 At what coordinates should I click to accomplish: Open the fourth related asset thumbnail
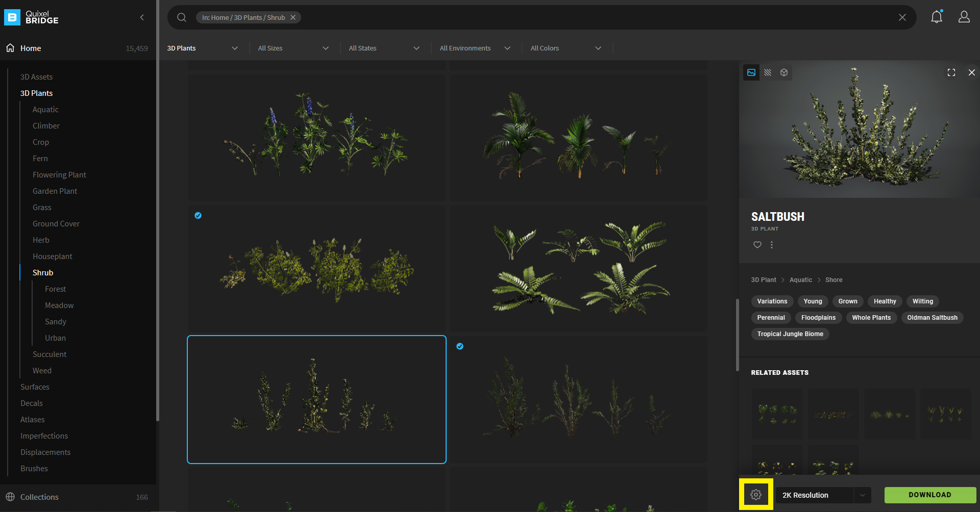point(945,414)
